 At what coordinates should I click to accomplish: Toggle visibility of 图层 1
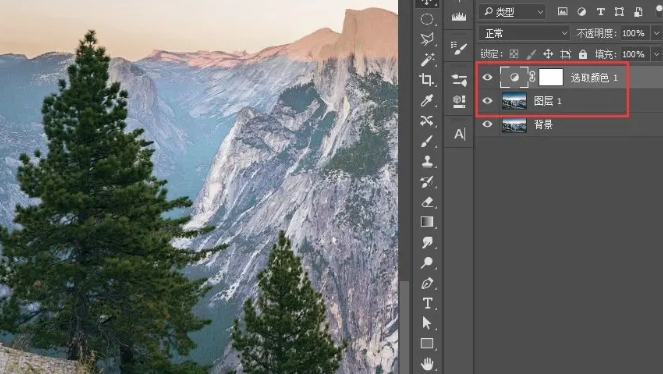point(487,101)
